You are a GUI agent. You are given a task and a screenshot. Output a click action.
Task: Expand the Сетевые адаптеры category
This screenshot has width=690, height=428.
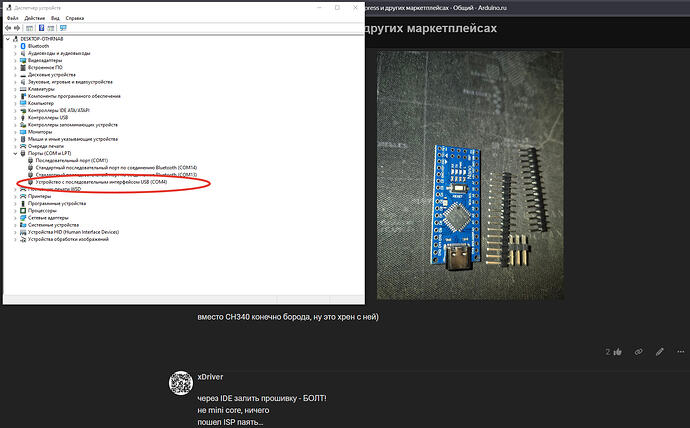coord(15,217)
